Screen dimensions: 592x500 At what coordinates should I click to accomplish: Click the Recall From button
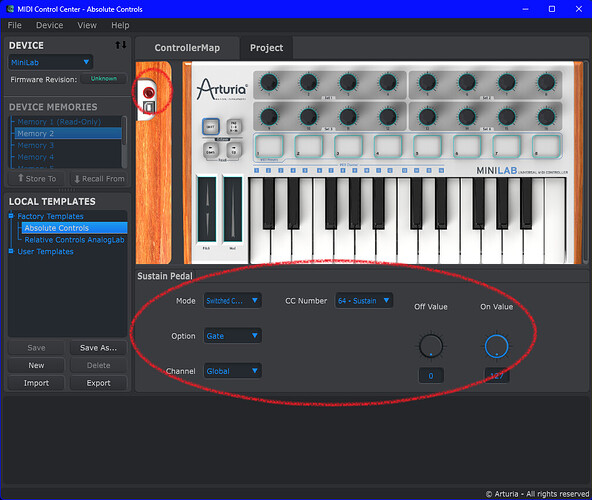99,179
